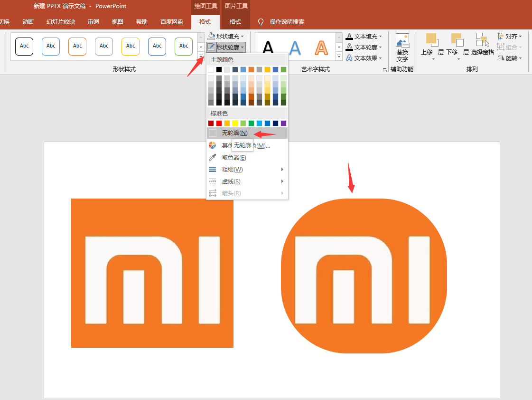Pick the black fill WordArt style A
Screen dimensions: 532x400
pos(268,48)
